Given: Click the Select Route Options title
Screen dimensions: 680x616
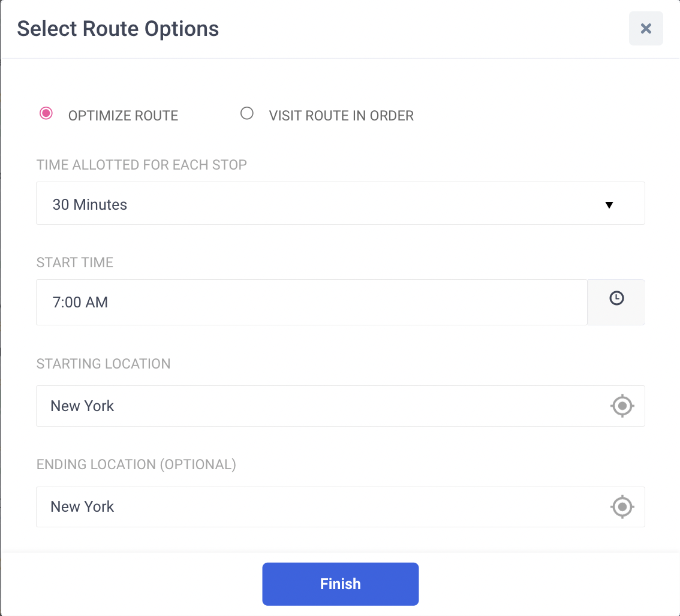Looking at the screenshot, I should point(118,29).
